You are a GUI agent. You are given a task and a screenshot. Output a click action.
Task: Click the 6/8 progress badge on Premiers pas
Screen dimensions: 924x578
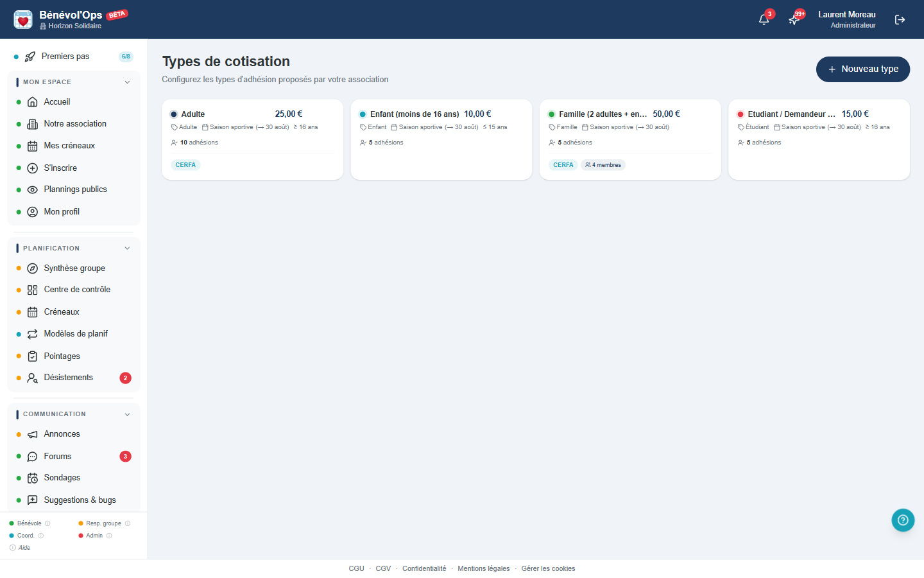click(x=126, y=57)
